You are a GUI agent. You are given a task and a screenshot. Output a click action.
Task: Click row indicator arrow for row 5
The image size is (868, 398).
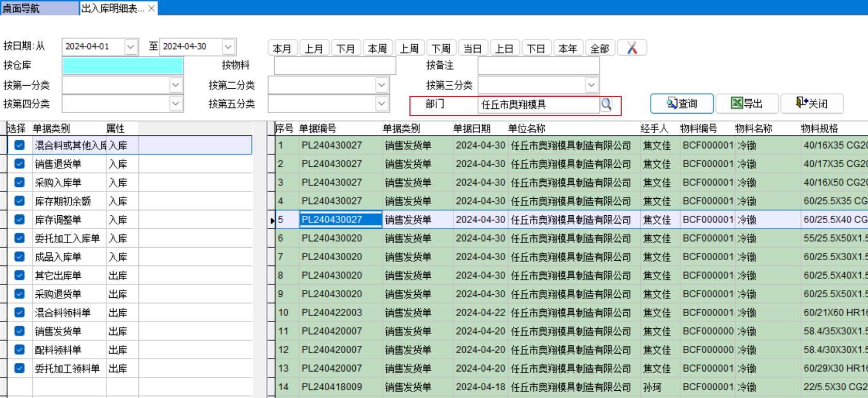[x=272, y=220]
